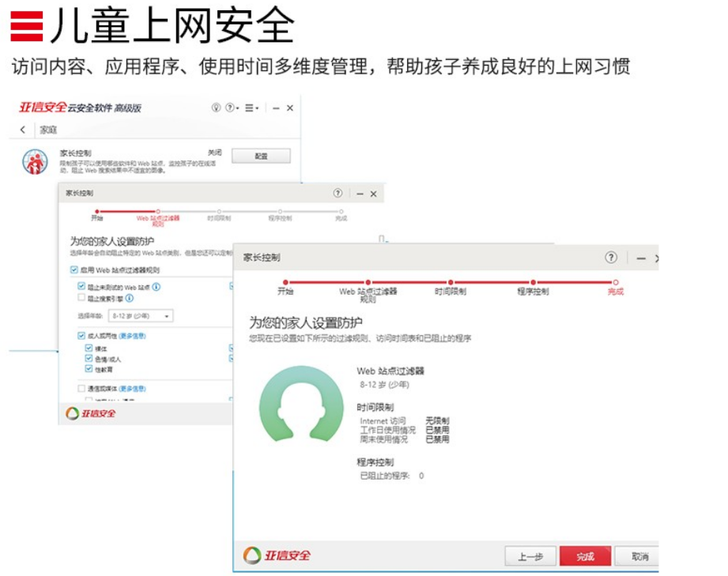This screenshot has width=728, height=576.
Task: Click the 家长控制 title in the main window
Action: pos(75,152)
